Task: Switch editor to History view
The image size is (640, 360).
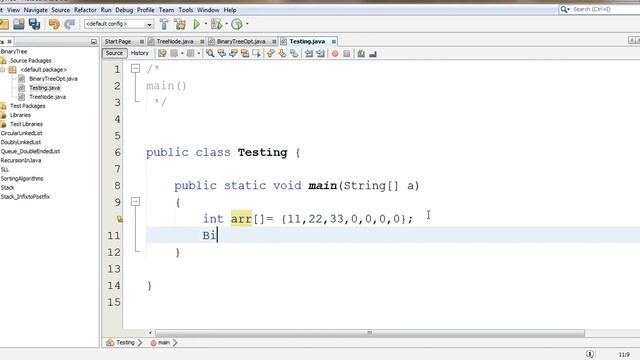Action: (x=140, y=53)
